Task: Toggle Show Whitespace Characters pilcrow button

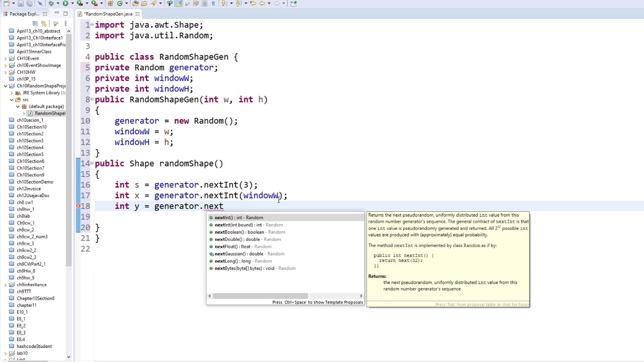Action: coord(213,4)
